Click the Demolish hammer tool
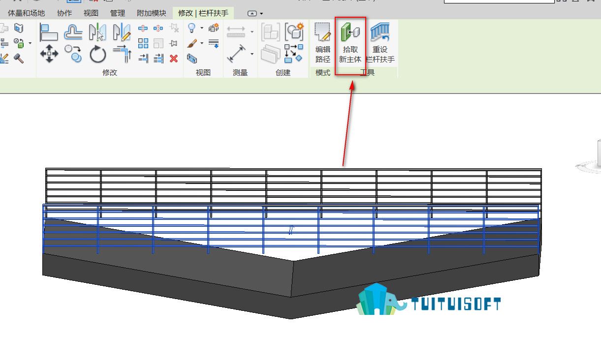Image resolution: width=601 pixels, height=364 pixels. click(x=19, y=58)
